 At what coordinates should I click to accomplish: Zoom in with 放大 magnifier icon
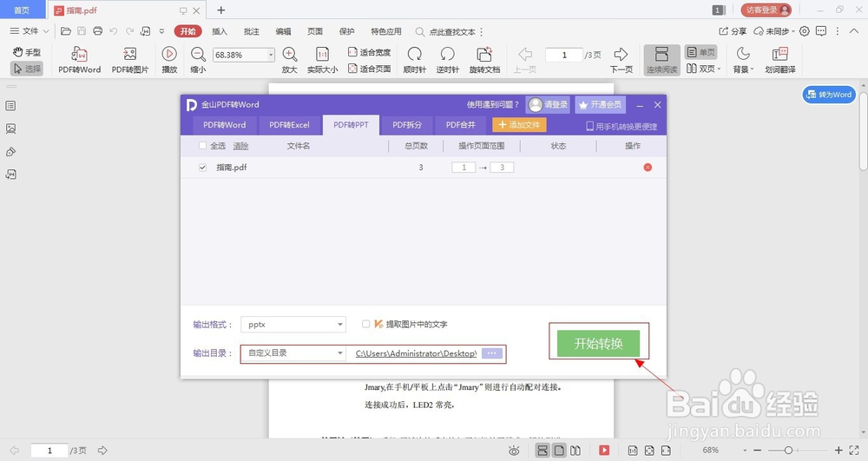(x=290, y=60)
